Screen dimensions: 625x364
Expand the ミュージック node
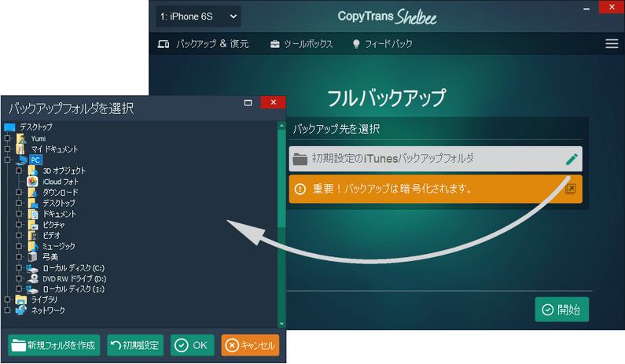19,246
